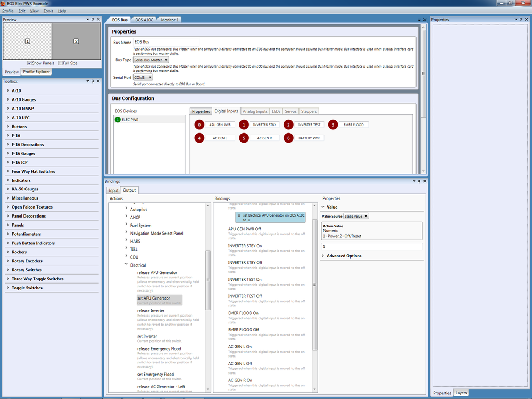Open the Edit menu
Image resolution: width=532 pixels, height=399 pixels.
pos(22,11)
